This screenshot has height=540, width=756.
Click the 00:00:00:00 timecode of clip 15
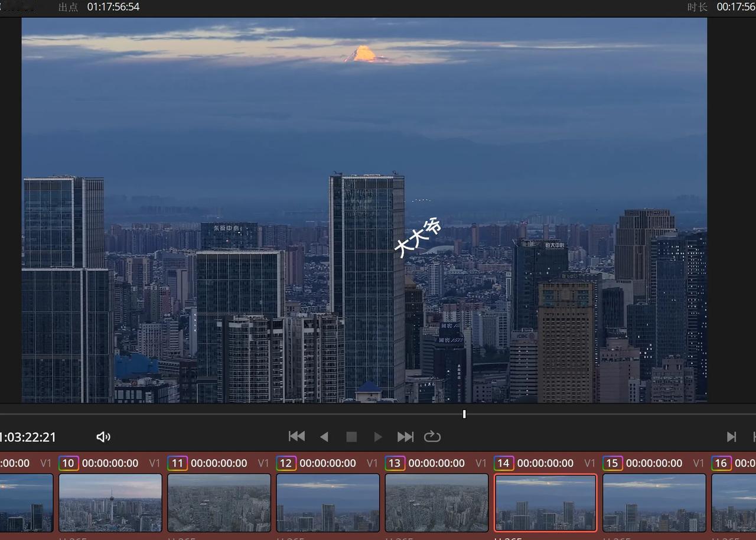pyautogui.click(x=654, y=463)
